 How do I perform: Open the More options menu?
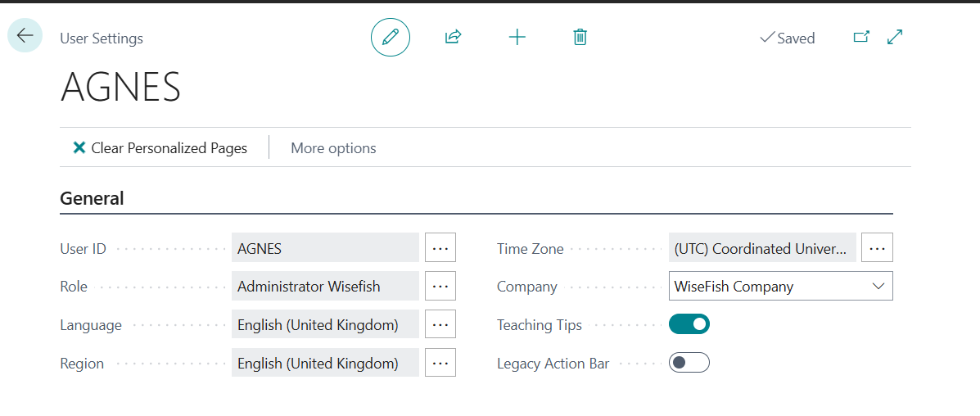coord(333,148)
